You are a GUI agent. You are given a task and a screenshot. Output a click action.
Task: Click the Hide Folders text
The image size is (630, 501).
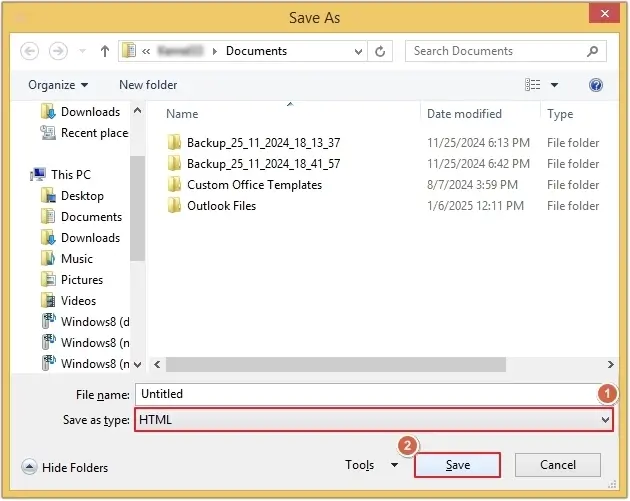click(x=75, y=468)
